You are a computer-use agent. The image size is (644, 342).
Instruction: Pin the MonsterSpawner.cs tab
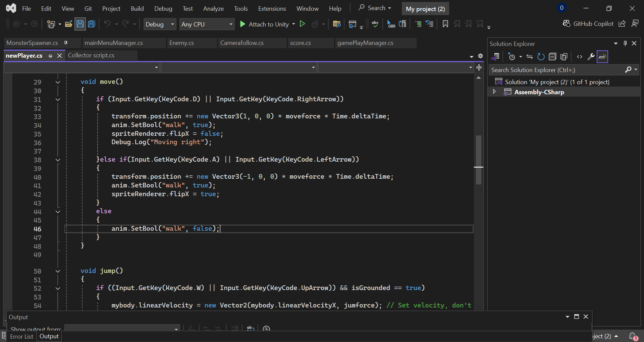pos(66,43)
